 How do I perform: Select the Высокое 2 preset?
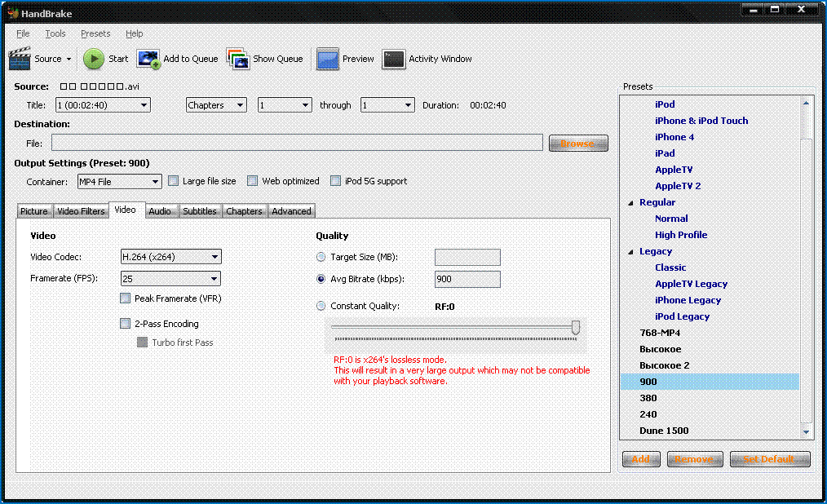(665, 365)
